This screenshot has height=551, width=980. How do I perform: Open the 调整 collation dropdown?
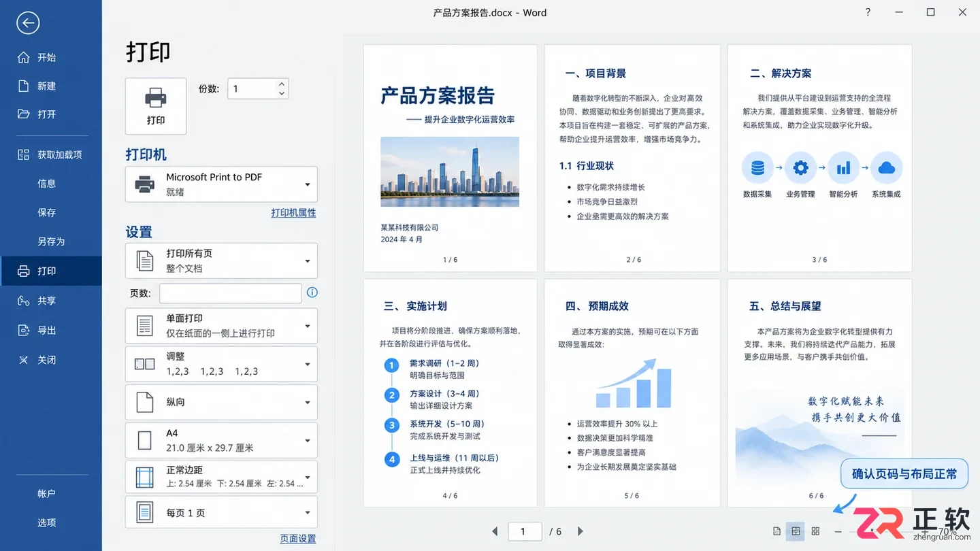[x=221, y=364]
